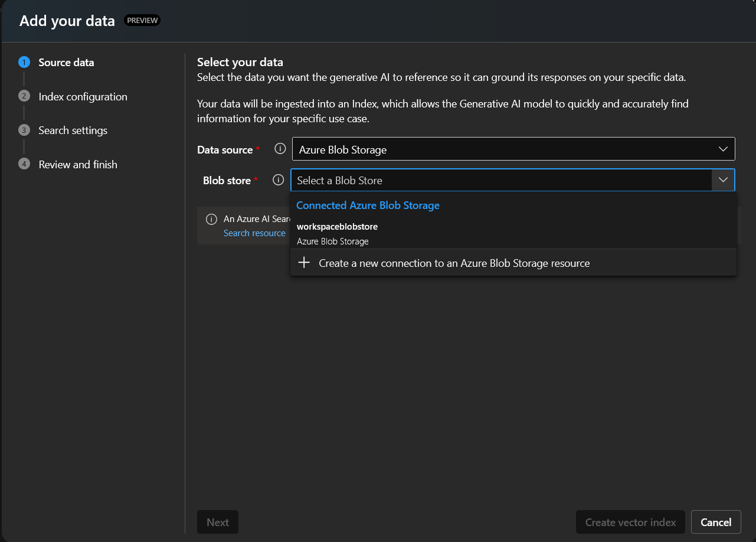Select the Review and finish step
The image size is (756, 542).
point(77,164)
